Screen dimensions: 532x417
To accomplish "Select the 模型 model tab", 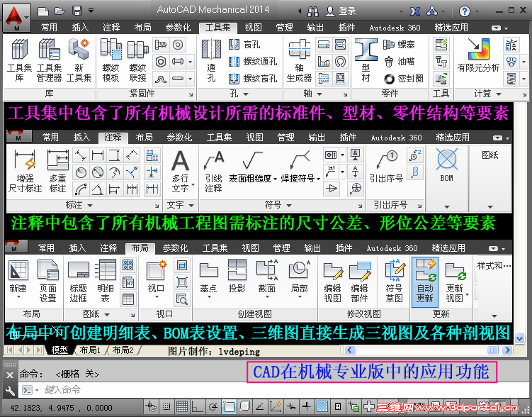I will [60, 350].
